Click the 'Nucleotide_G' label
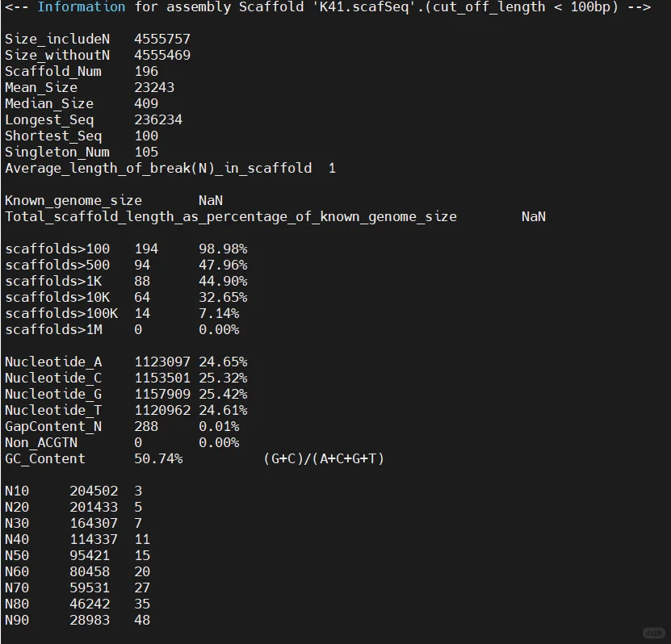This screenshot has height=644, width=671. tap(53, 395)
